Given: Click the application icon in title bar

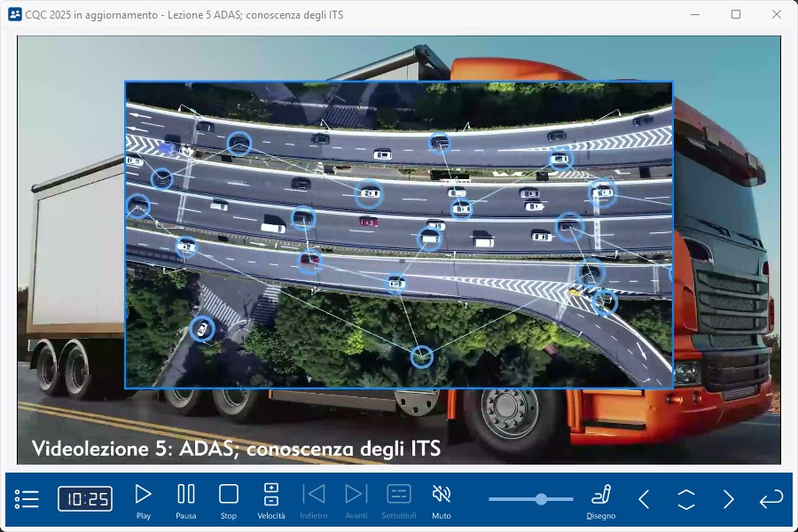Looking at the screenshot, I should [x=15, y=14].
